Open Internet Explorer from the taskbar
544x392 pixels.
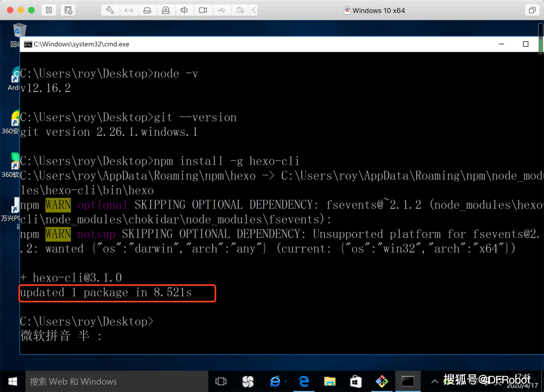pyautogui.click(x=276, y=381)
